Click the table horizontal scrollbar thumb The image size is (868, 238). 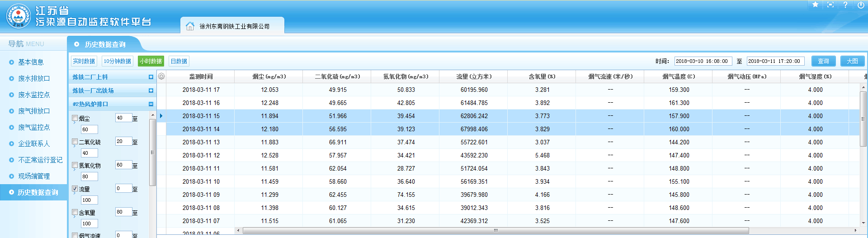(x=495, y=231)
